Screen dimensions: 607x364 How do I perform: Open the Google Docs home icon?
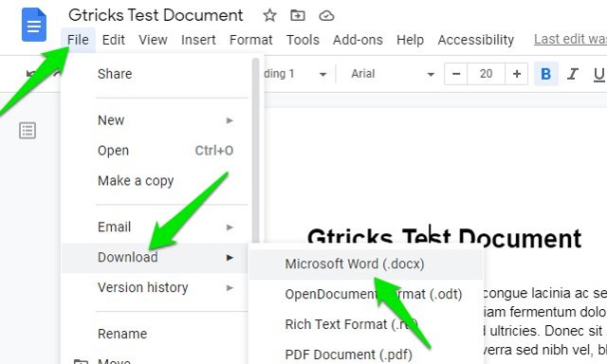34,26
